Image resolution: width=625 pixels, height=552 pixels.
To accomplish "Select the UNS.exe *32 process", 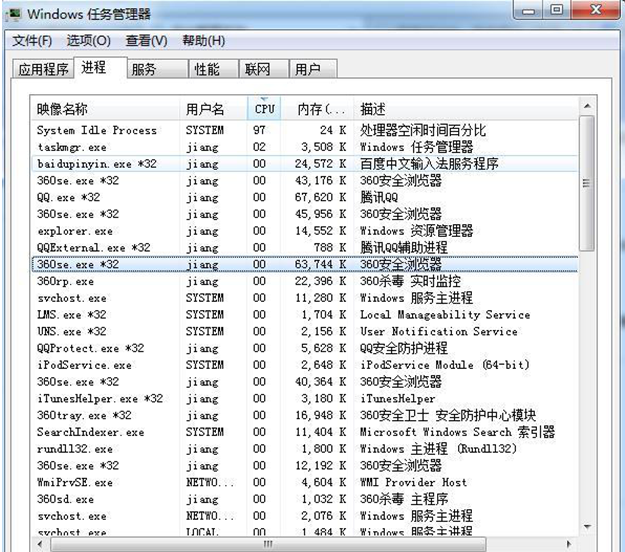I will click(x=305, y=332).
